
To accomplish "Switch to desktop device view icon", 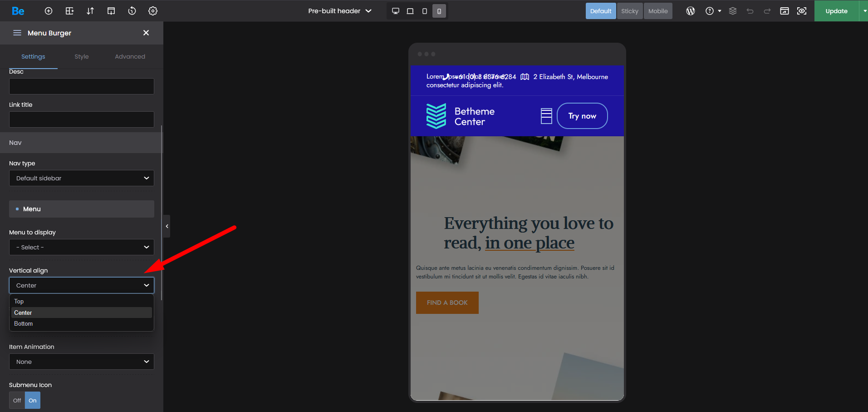I will 396,11.
